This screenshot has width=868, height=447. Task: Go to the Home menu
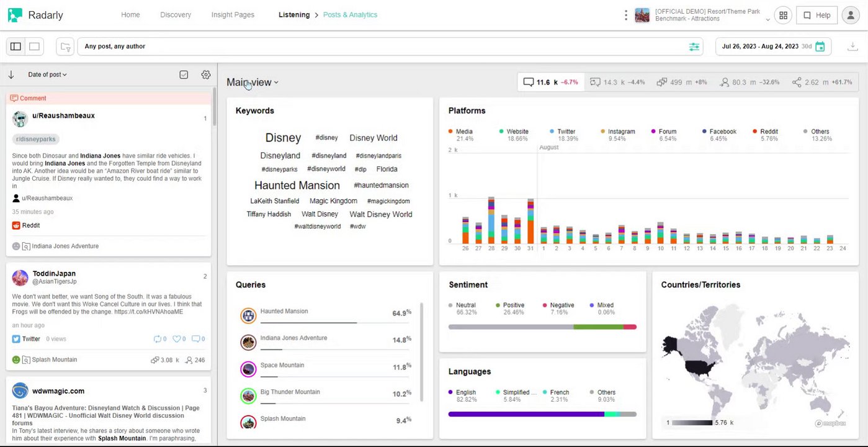pyautogui.click(x=130, y=15)
